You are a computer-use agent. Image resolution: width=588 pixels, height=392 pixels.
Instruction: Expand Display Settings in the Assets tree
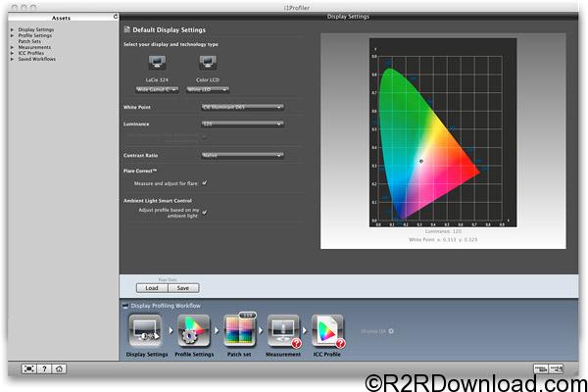click(12, 29)
